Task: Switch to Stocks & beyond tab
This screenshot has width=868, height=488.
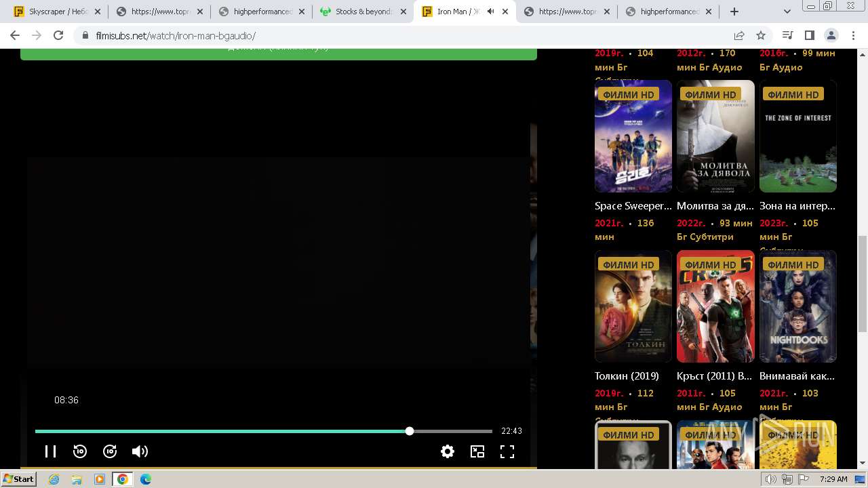Action: click(362, 12)
